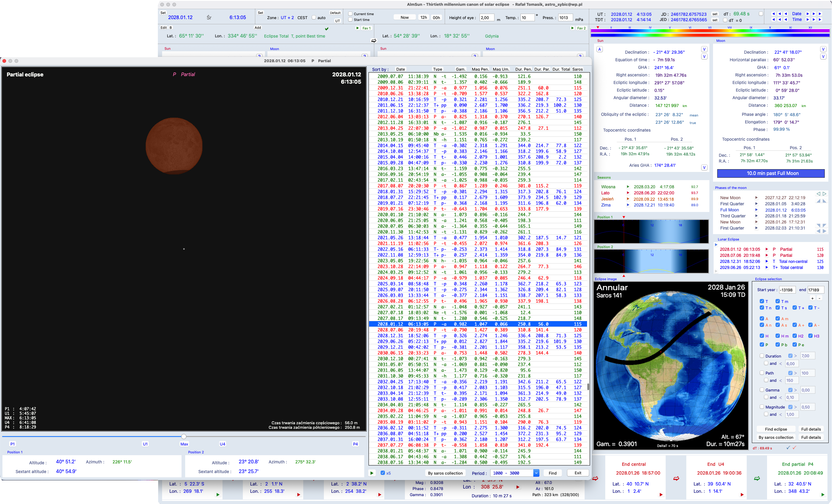Viewport: 832px width, 504px height.
Task: Open Total central eclipse 2029.06.26 arrow
Action: click(x=767, y=267)
